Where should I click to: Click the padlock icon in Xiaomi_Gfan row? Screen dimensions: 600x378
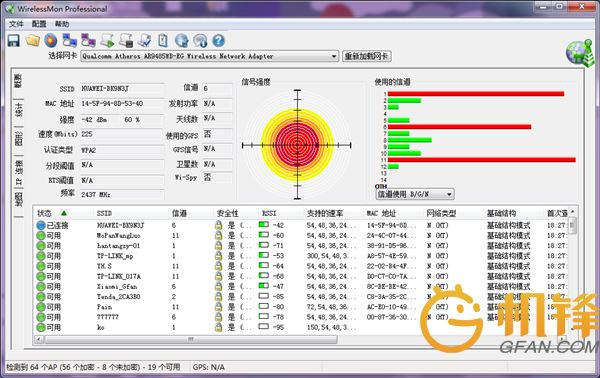pos(218,287)
